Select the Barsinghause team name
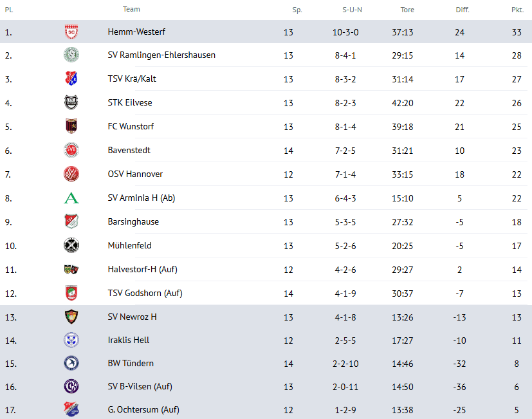The width and height of the screenshot is (532, 419). [x=133, y=222]
